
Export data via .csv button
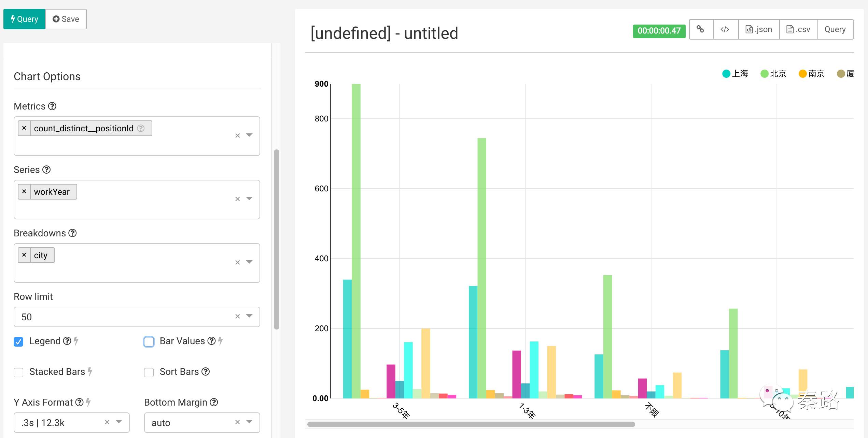[x=798, y=29]
